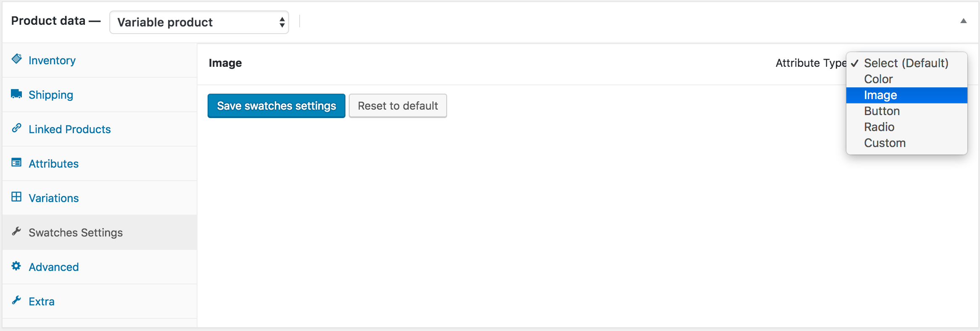980x331 pixels.
Task: Collapse the Product data panel arrow
Action: [x=963, y=21]
